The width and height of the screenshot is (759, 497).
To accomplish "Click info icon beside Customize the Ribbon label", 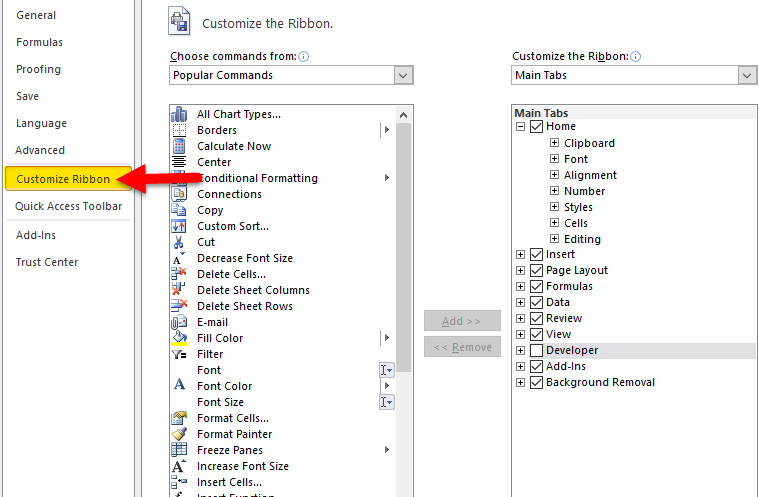I will (636, 57).
